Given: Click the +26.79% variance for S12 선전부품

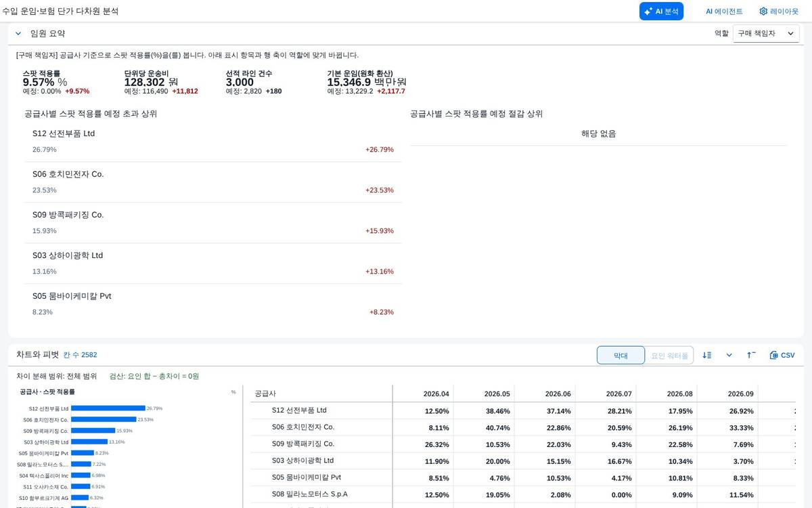Looking at the screenshot, I should click(380, 150).
